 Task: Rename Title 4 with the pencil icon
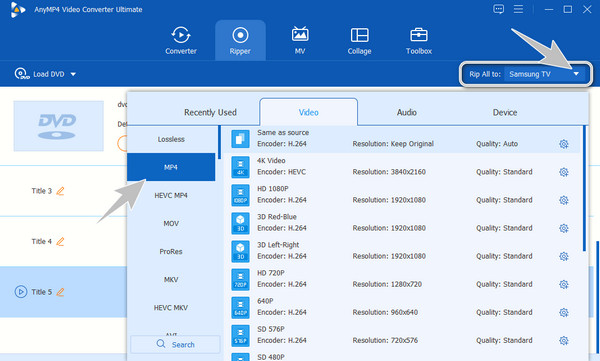60,241
